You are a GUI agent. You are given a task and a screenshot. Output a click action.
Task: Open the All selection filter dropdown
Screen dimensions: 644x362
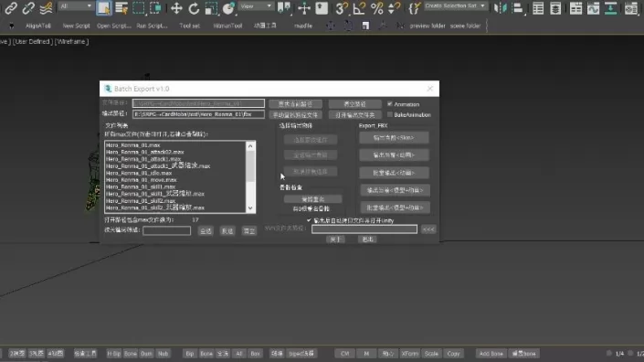[76, 6]
